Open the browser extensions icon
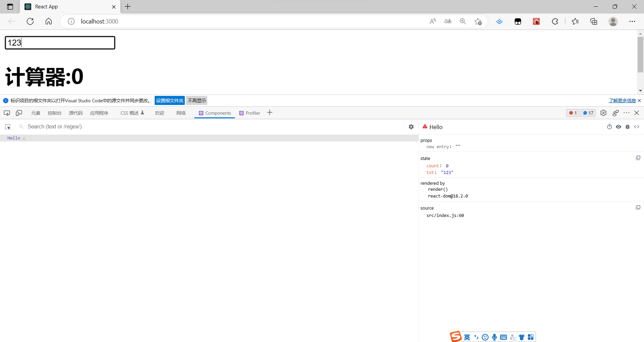Viewport: 644px width, 342px height. pyautogui.click(x=555, y=21)
